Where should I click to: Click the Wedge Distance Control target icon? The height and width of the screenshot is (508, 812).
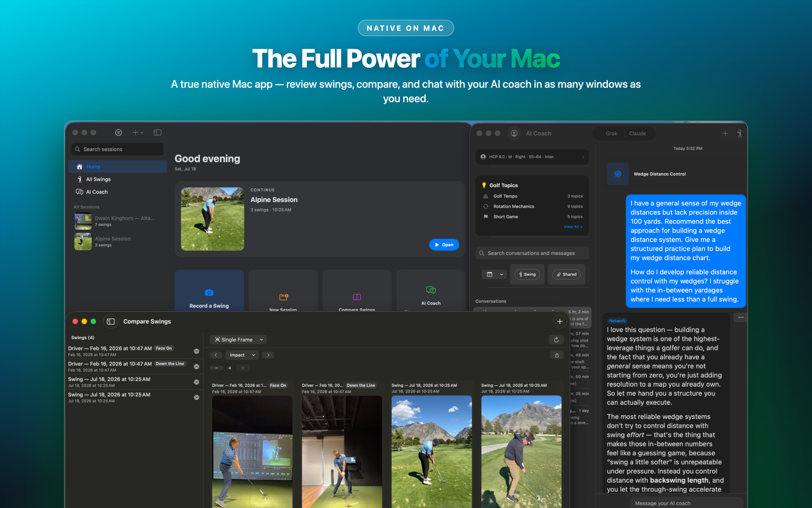pyautogui.click(x=618, y=174)
